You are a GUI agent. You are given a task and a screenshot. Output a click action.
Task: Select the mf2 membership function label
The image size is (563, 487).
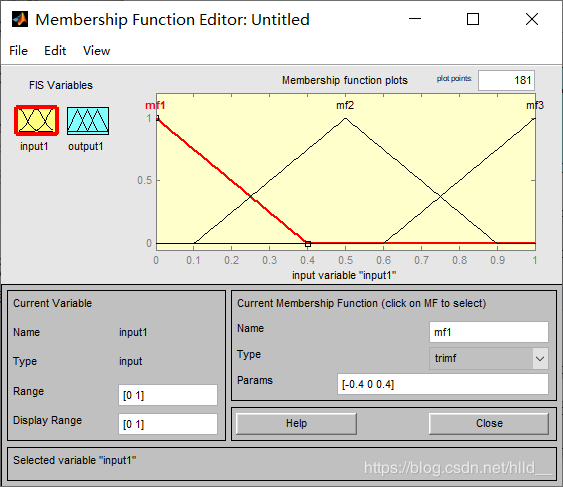(x=345, y=105)
